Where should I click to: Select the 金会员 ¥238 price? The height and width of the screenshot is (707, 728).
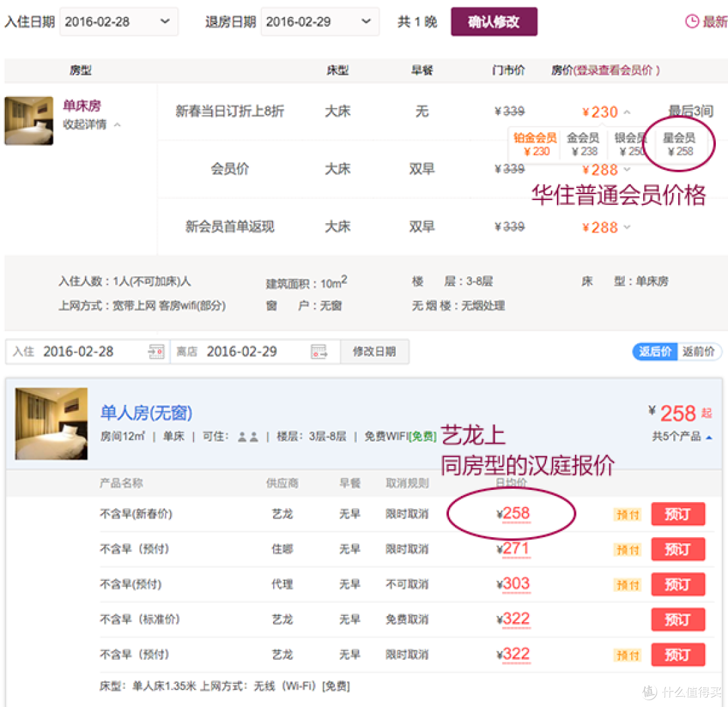coord(584,144)
